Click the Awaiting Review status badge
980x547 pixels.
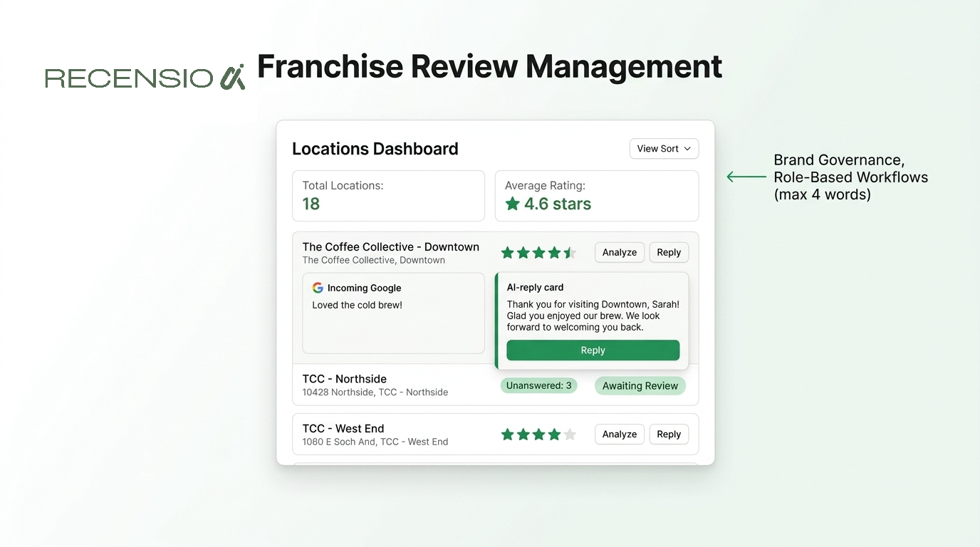[x=640, y=386]
